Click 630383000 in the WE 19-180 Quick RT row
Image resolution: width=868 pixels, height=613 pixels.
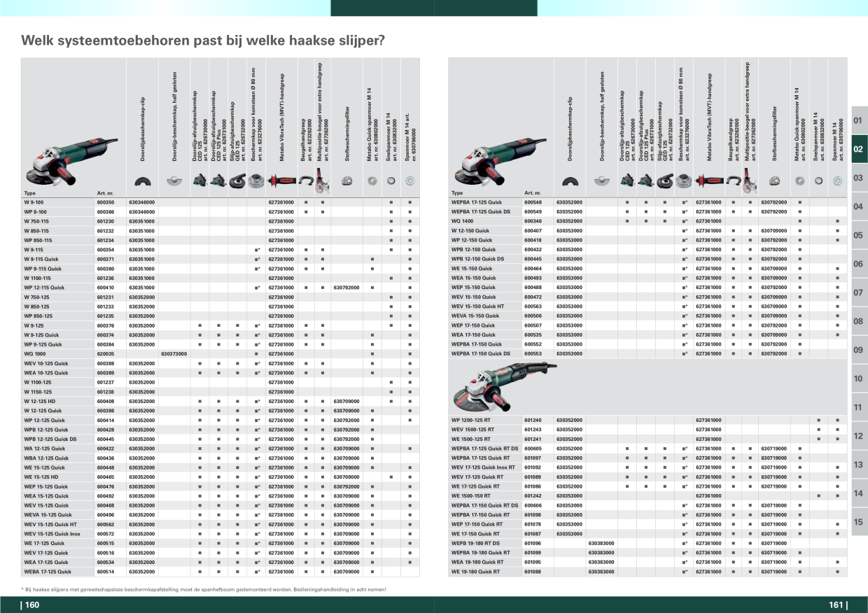pyautogui.click(x=602, y=572)
